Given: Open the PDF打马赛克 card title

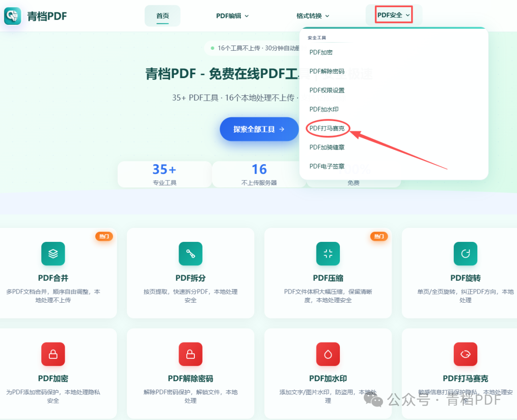Looking at the screenshot, I should (x=466, y=378).
